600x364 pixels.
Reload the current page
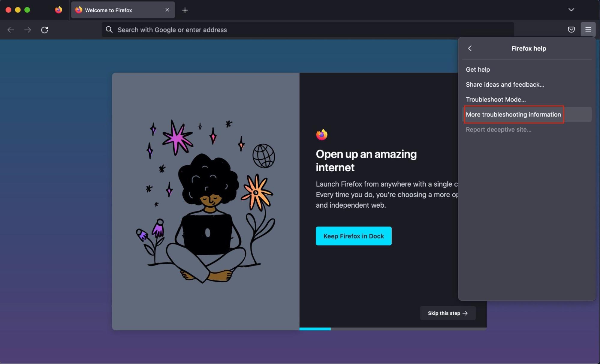[44, 30]
